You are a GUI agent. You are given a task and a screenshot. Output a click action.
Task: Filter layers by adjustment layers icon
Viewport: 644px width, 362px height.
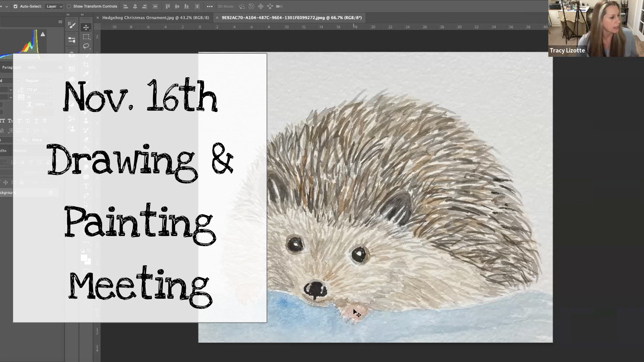[x=22, y=163]
